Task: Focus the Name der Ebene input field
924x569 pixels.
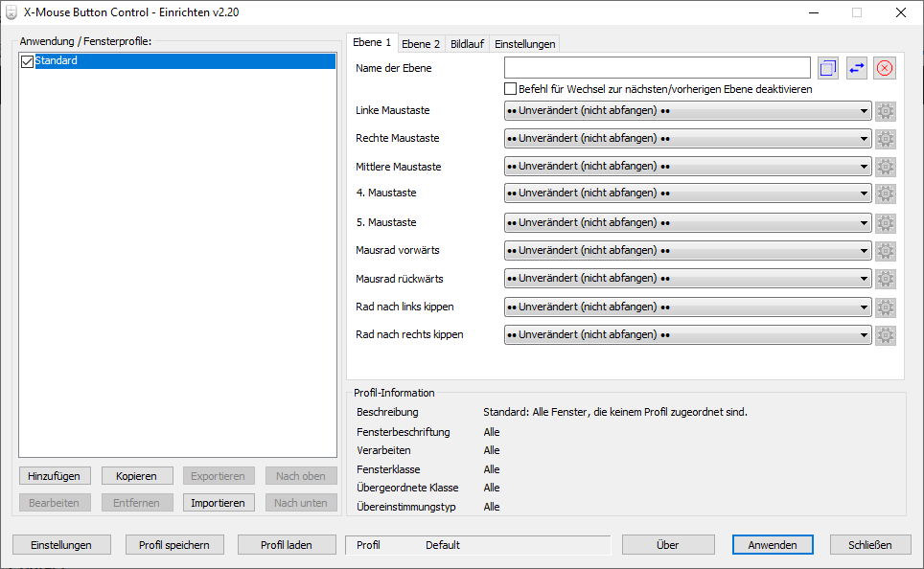Action: 657,68
